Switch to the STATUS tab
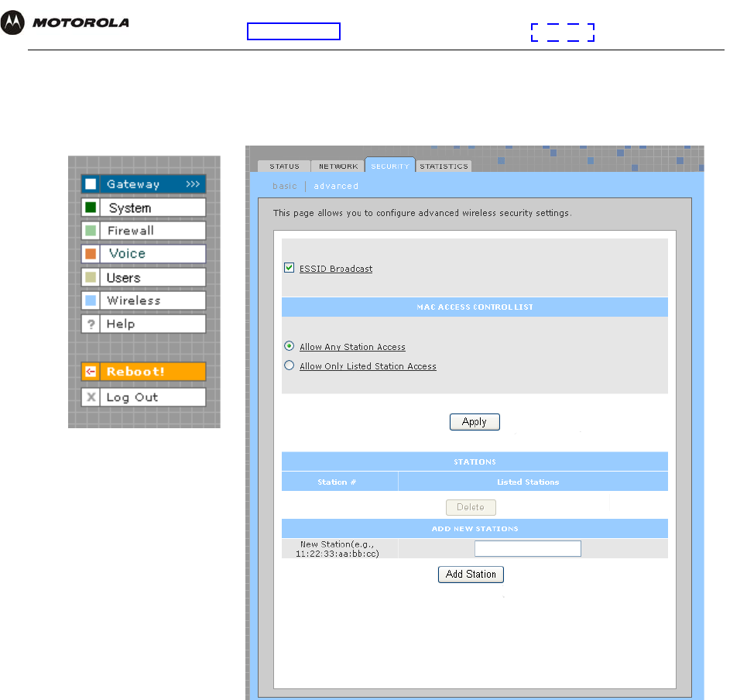 coord(284,166)
